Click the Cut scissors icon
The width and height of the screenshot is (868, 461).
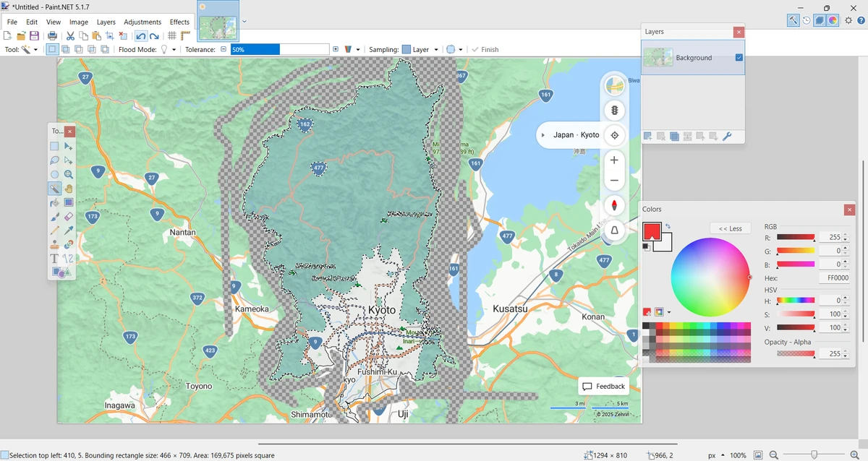point(70,35)
